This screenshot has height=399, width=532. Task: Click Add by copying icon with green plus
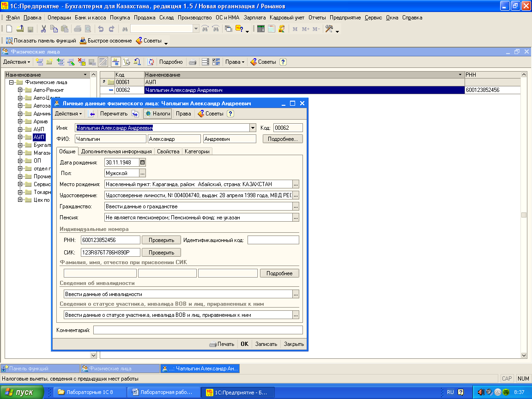tap(60, 62)
